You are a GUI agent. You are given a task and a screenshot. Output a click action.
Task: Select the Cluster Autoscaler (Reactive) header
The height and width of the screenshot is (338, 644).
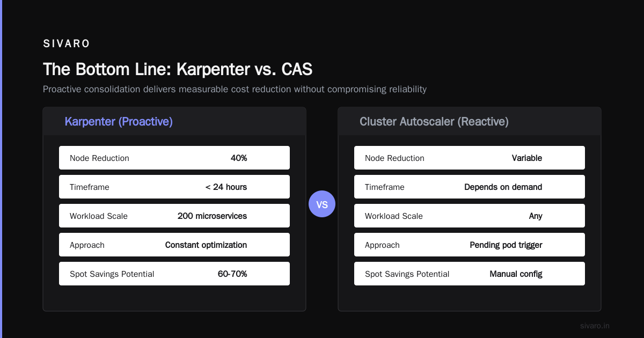point(434,122)
